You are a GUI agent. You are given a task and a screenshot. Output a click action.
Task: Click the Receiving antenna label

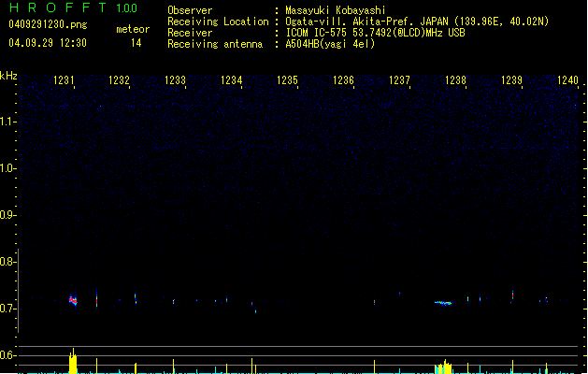tap(215, 44)
